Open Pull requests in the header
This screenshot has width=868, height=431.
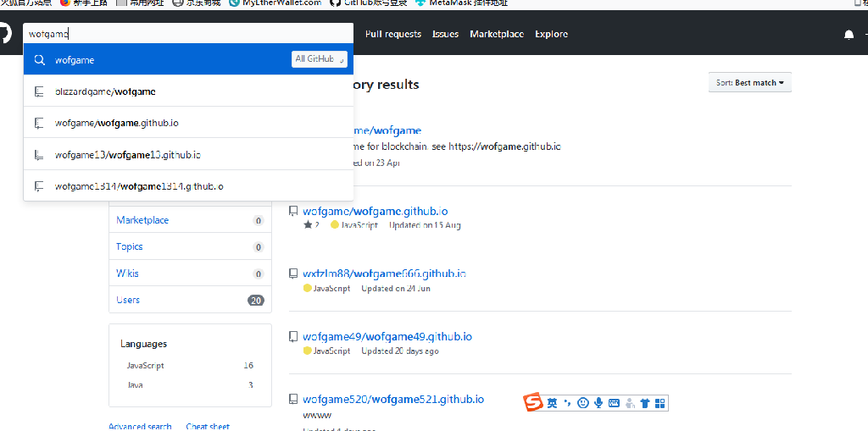(393, 34)
